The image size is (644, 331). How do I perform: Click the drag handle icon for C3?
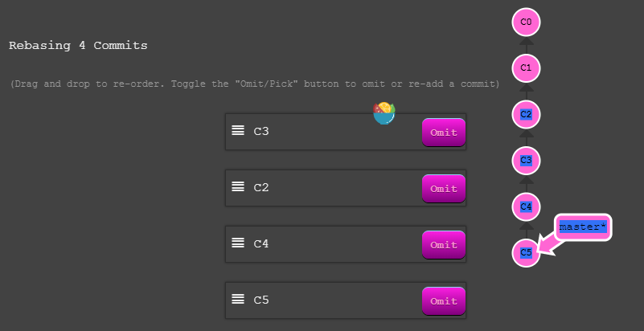[x=238, y=130]
